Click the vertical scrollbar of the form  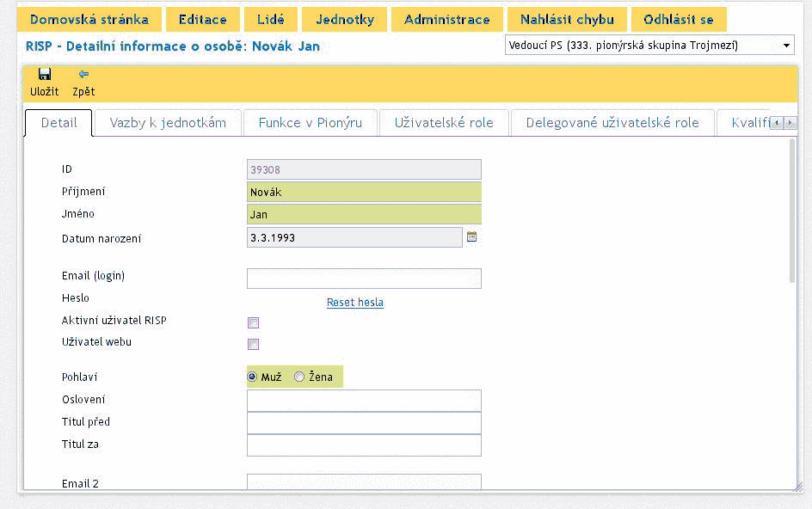(792, 211)
